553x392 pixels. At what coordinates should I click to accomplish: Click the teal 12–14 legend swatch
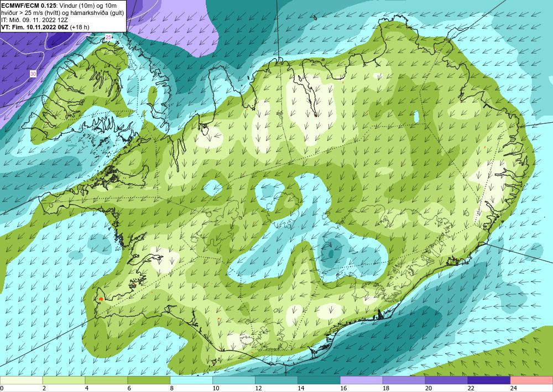pos(276,380)
